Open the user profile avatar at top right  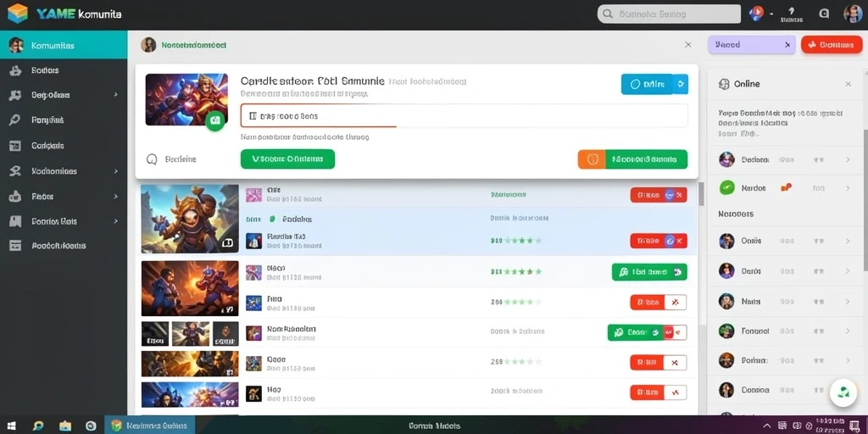[853, 14]
